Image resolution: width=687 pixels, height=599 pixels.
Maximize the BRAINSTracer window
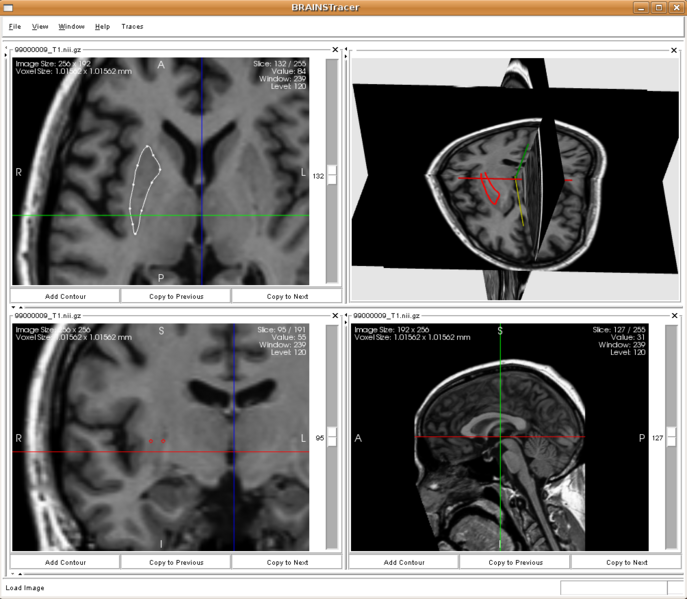(659, 7)
